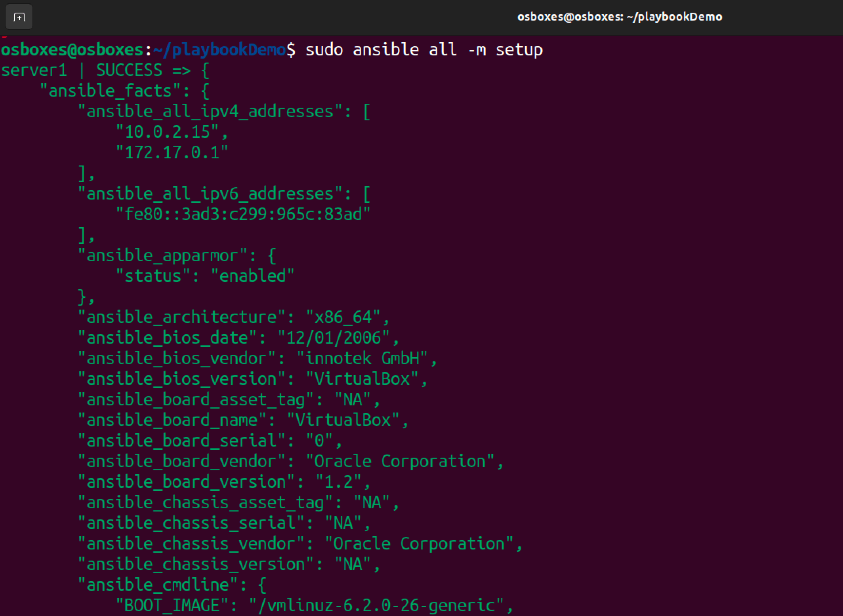The height and width of the screenshot is (616, 843).
Task: Click the "status": "enabled" line
Action: point(205,276)
